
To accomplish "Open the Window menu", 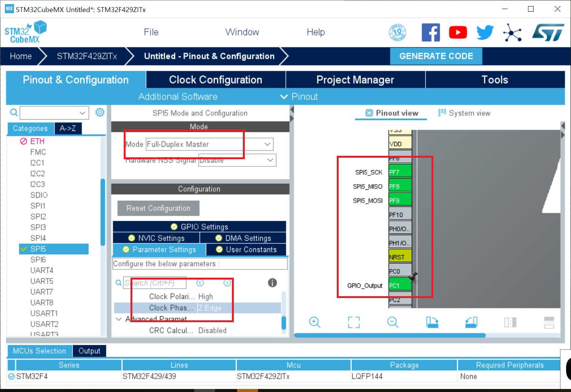I will (242, 32).
